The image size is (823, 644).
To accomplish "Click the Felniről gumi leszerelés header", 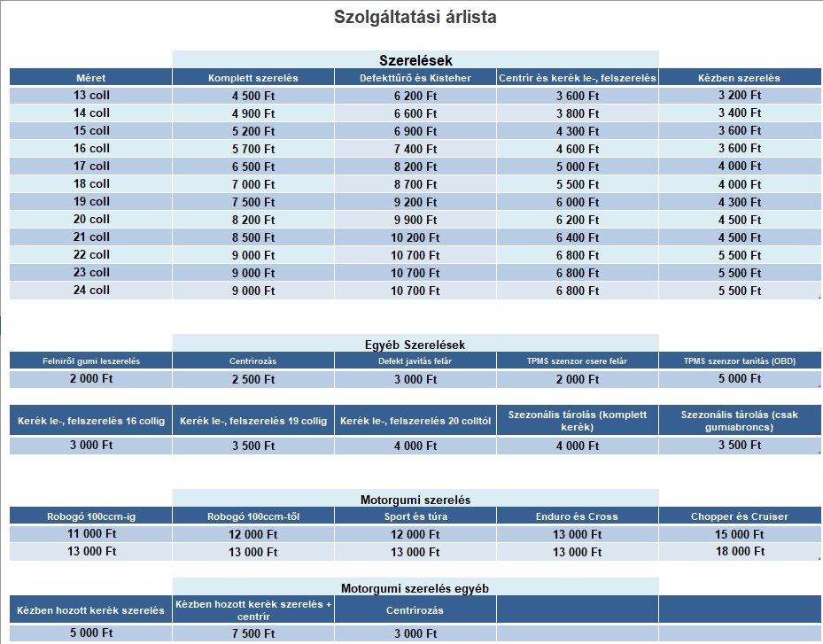I will click(91, 361).
